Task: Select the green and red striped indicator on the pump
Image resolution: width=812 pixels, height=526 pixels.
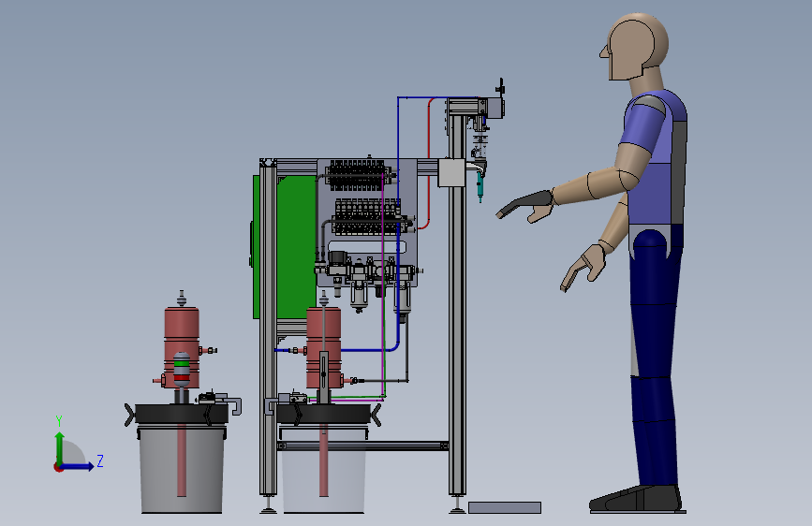Action: [x=182, y=370]
